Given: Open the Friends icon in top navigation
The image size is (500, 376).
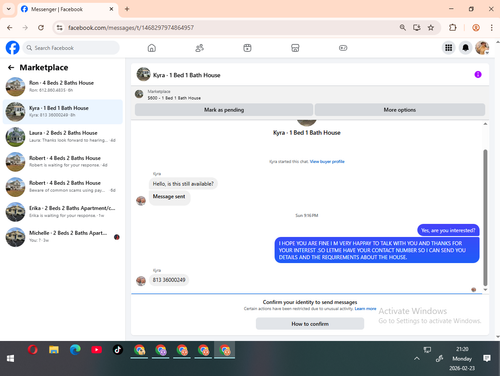Looking at the screenshot, I should (199, 48).
